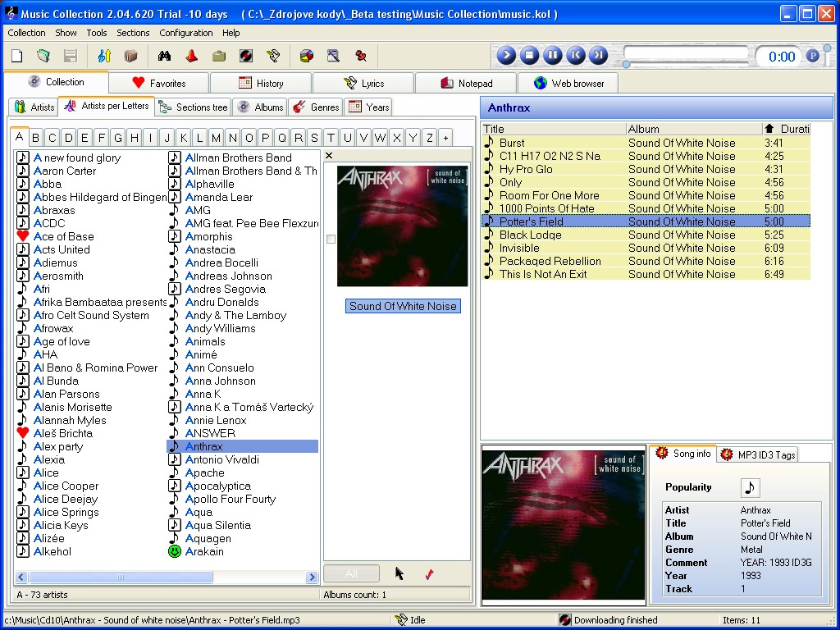Image resolution: width=840 pixels, height=630 pixels.
Task: Select the song Packaged Rebellion
Action: click(x=646, y=261)
